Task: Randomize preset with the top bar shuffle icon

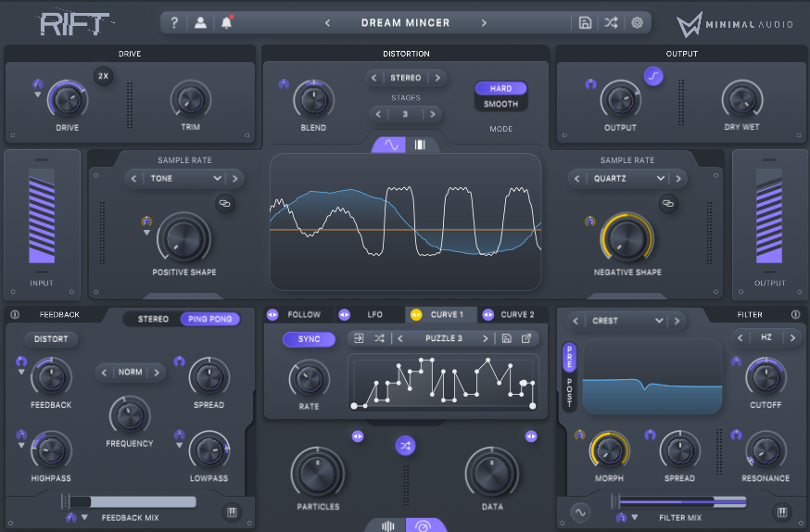Action: tap(611, 23)
